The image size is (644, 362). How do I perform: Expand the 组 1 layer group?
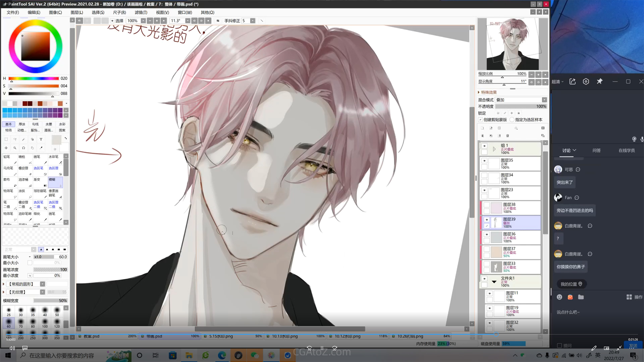tap(494, 149)
